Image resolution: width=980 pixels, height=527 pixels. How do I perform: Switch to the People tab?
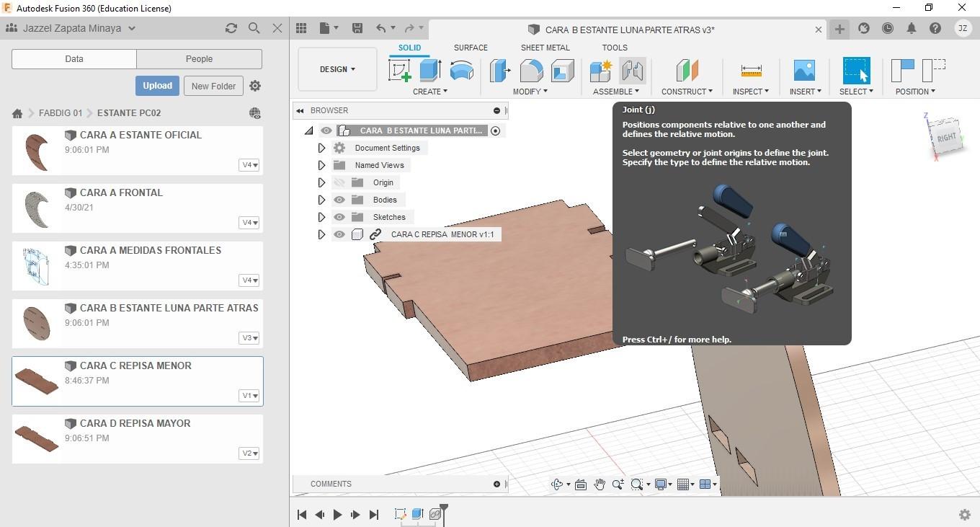pos(199,59)
